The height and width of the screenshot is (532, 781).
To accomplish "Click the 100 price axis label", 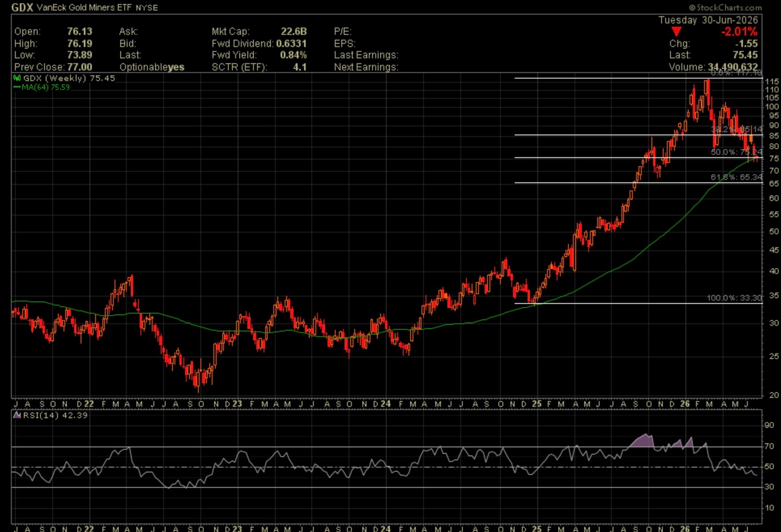I will pos(772,107).
